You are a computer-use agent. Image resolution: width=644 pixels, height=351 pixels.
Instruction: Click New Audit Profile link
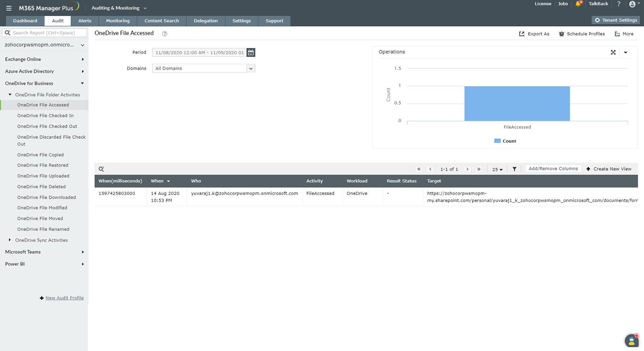pos(64,298)
